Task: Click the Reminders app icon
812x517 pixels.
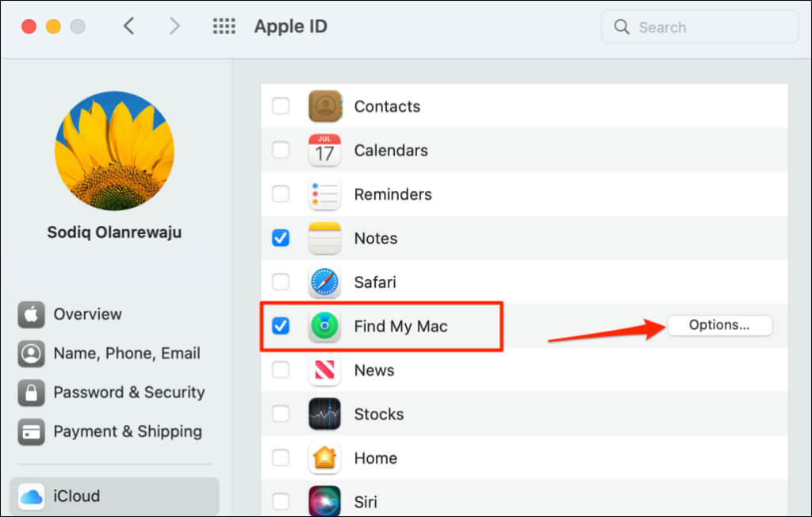Action: coord(324,194)
